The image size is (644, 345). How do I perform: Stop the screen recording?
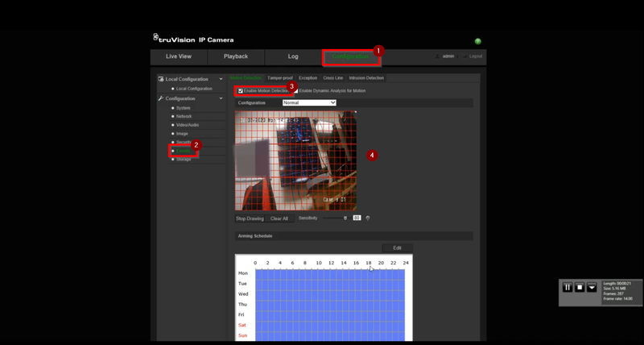tap(580, 287)
